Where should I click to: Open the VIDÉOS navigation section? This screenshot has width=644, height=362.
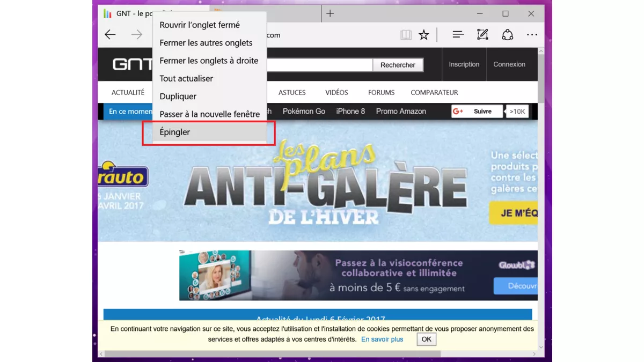point(336,92)
